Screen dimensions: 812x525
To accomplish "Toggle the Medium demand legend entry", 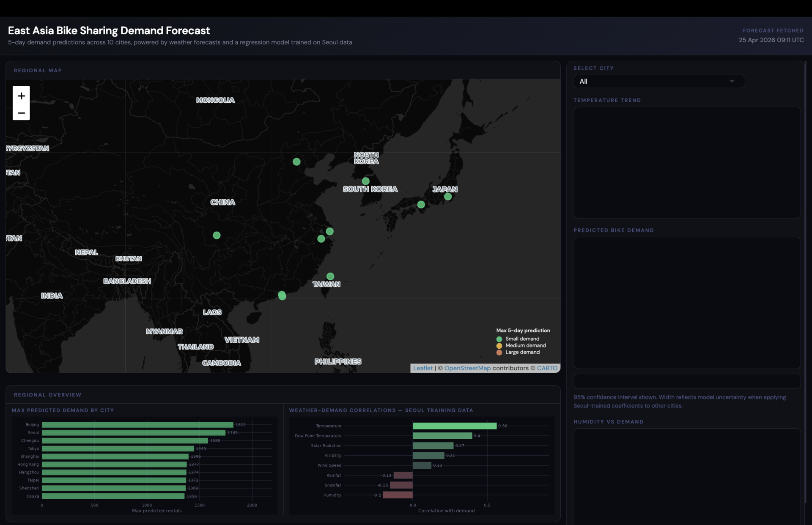I will [521, 345].
